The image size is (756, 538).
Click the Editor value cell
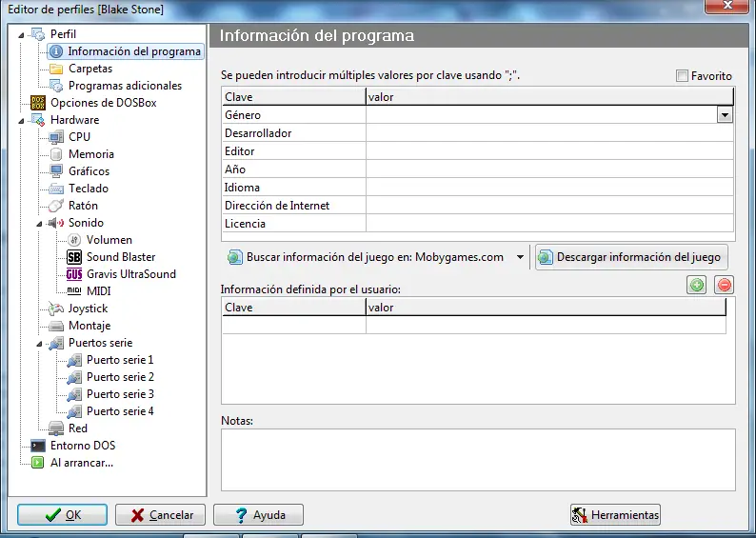coord(549,151)
